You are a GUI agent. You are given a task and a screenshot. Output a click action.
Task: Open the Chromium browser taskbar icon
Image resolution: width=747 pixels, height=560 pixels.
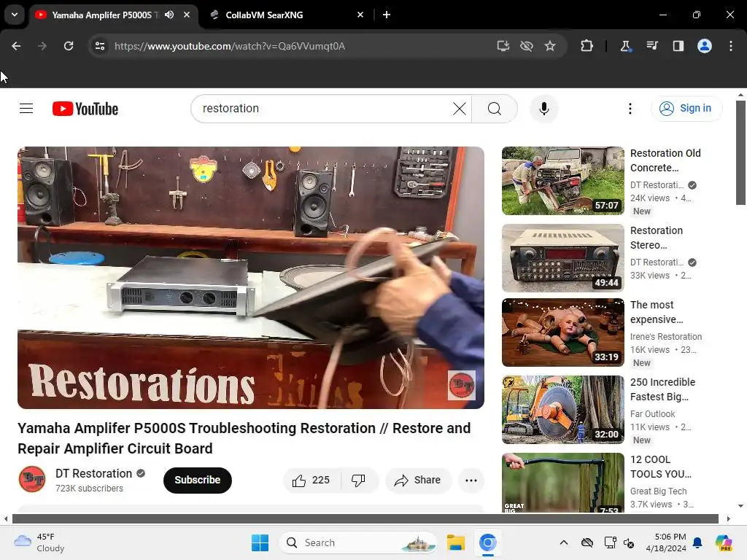pos(488,542)
